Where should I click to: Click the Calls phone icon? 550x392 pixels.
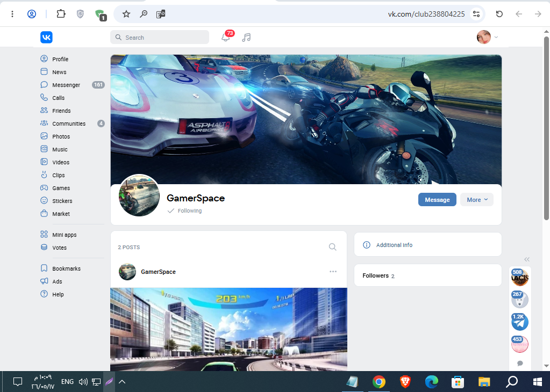click(x=44, y=97)
